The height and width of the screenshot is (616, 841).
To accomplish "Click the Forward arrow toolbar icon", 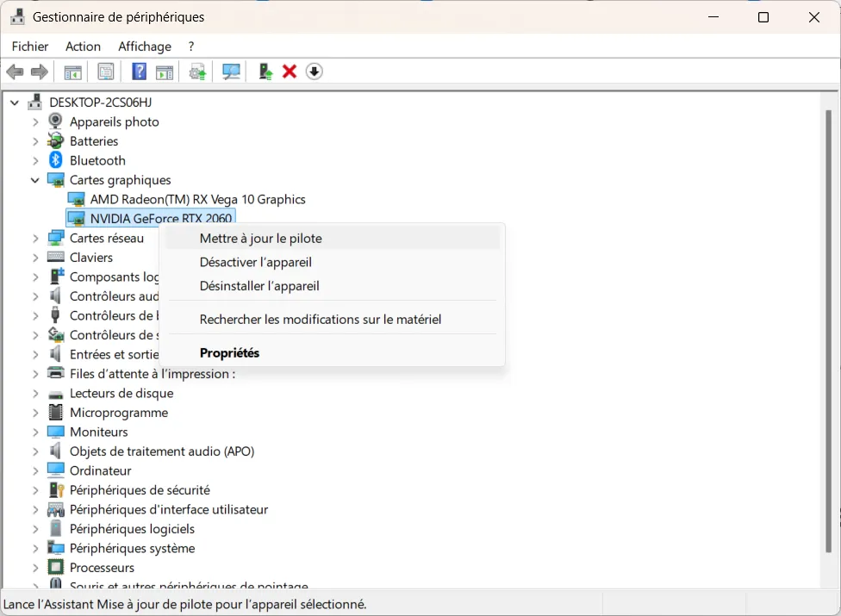I will coord(39,72).
